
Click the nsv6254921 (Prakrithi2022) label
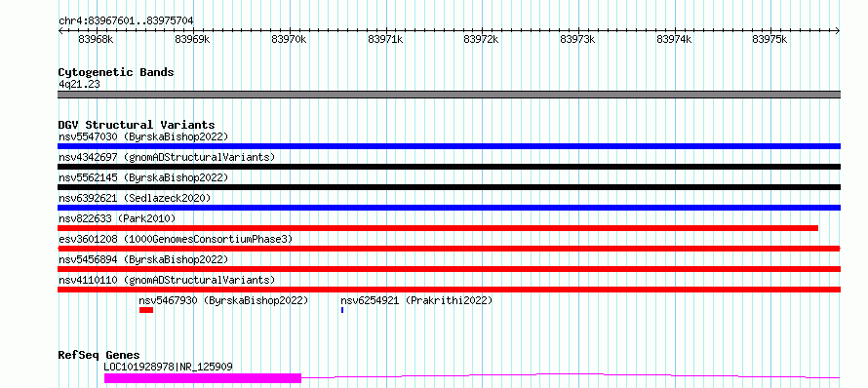416,300
